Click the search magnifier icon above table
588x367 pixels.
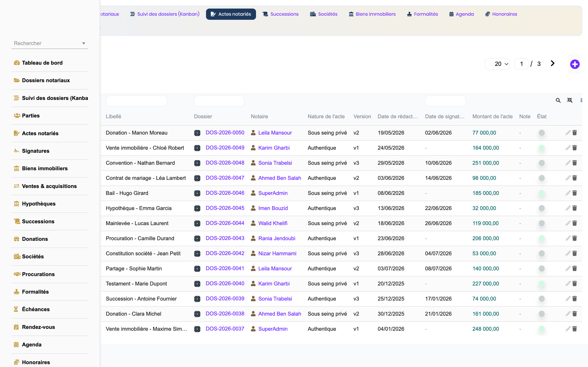(x=558, y=101)
